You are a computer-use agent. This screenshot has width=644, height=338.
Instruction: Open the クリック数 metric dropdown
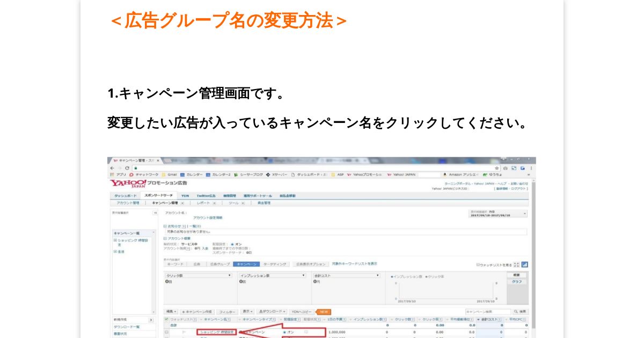pos(198,276)
